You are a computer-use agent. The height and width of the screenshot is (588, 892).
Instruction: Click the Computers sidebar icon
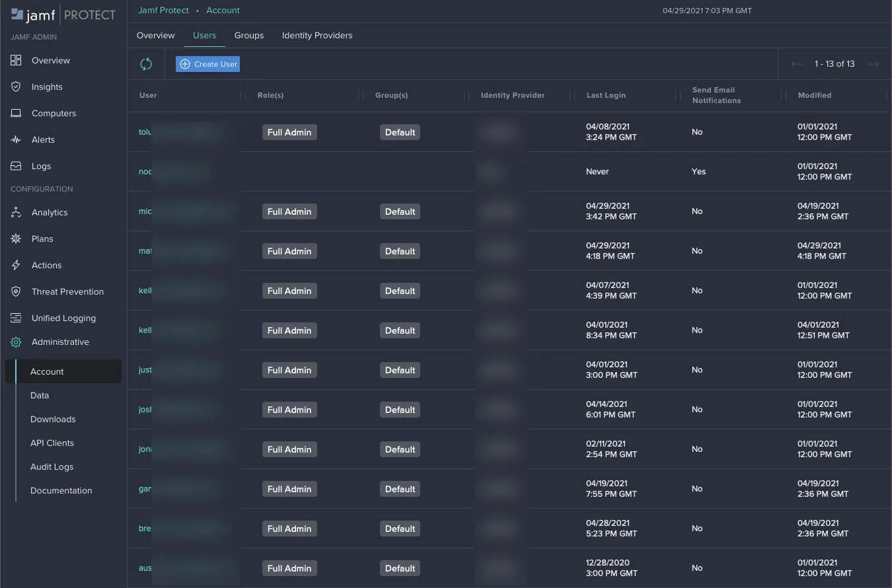16,113
